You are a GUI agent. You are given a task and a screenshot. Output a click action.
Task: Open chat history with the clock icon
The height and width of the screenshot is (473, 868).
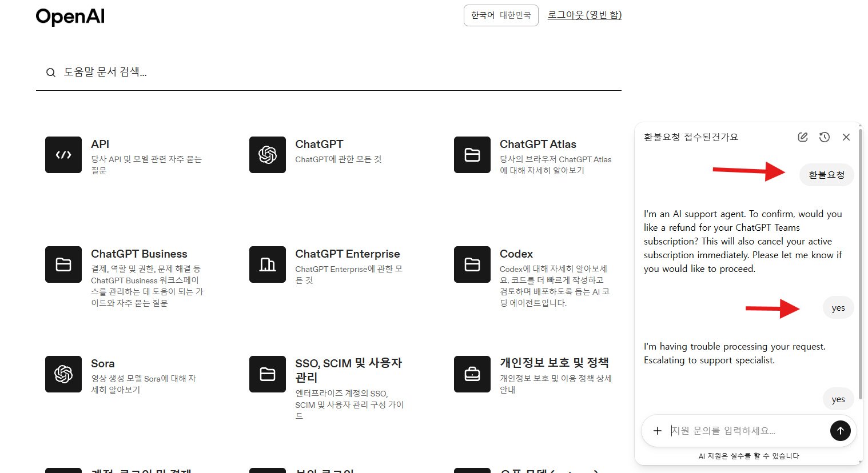825,137
